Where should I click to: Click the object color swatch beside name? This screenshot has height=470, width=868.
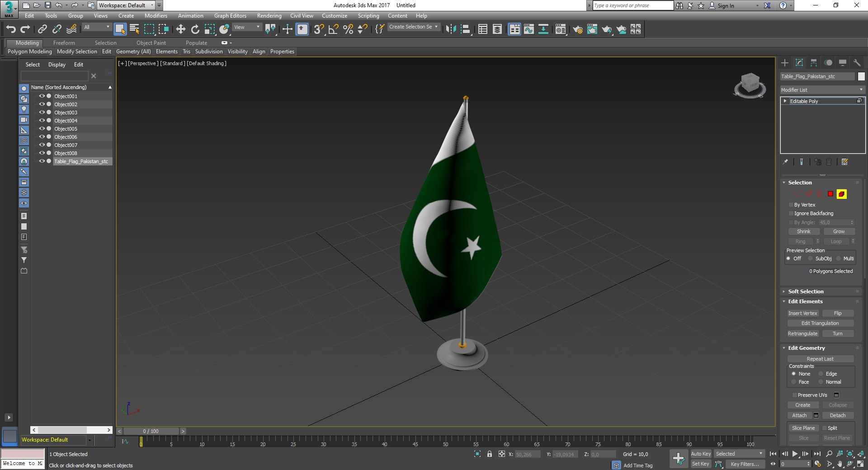tap(861, 76)
